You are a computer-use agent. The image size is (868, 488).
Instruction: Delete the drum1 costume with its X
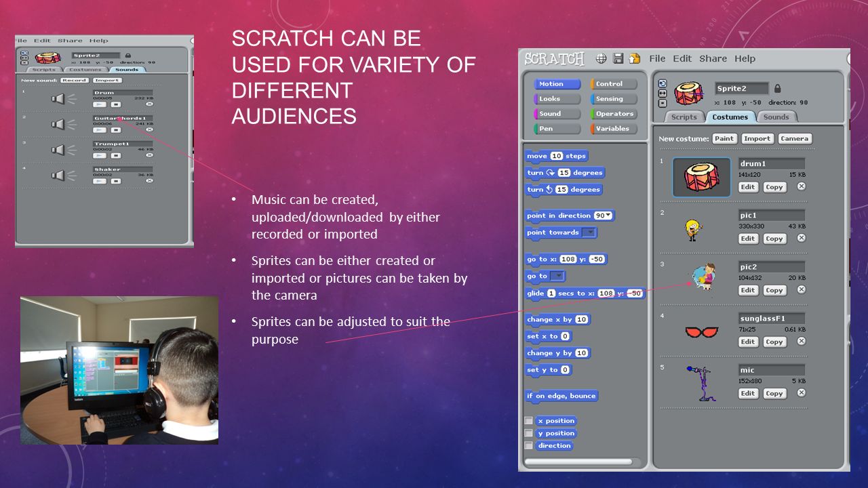coord(801,186)
